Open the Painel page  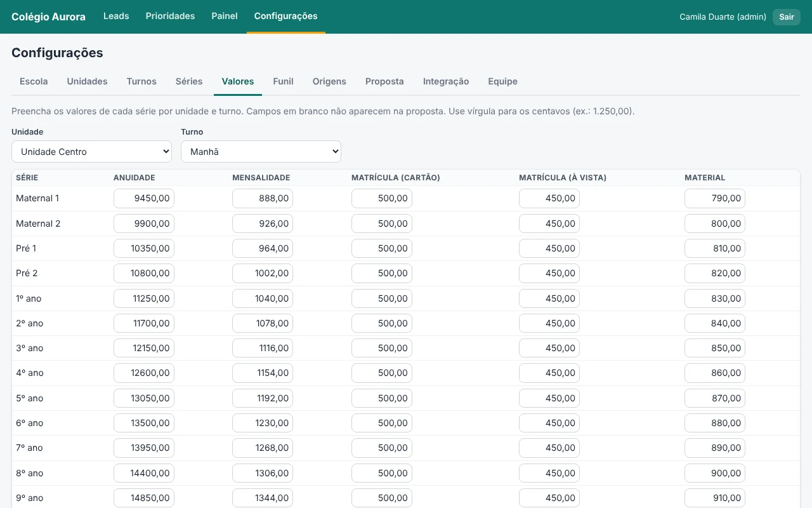(225, 16)
